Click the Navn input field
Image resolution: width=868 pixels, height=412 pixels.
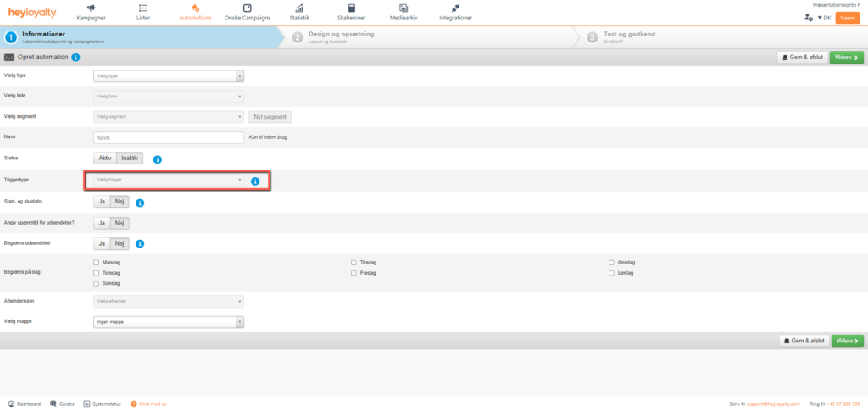(x=168, y=137)
